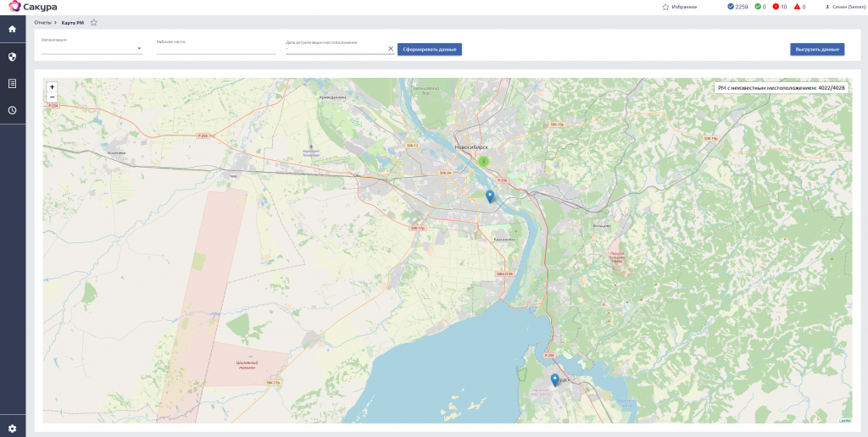Open the Избранное favorites menu

click(x=679, y=7)
